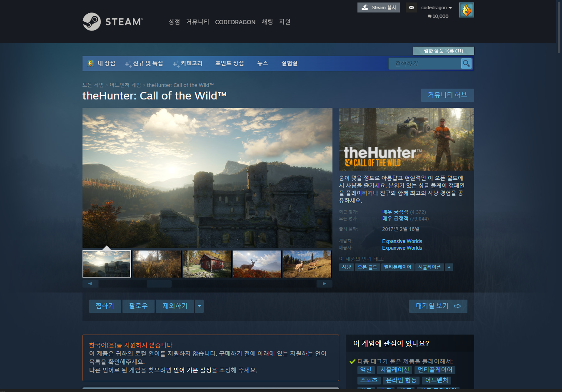562x392 pixels.
Task: Open developer Expansive Worlds link
Action: pos(402,241)
